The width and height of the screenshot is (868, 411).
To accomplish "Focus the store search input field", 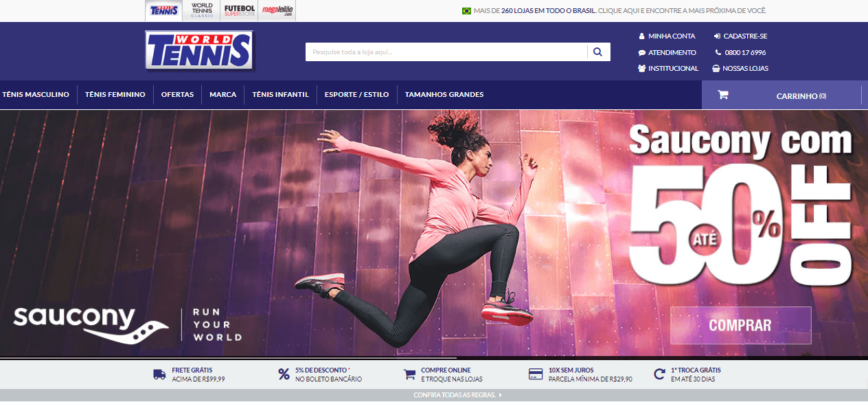I will pyautogui.click(x=446, y=52).
